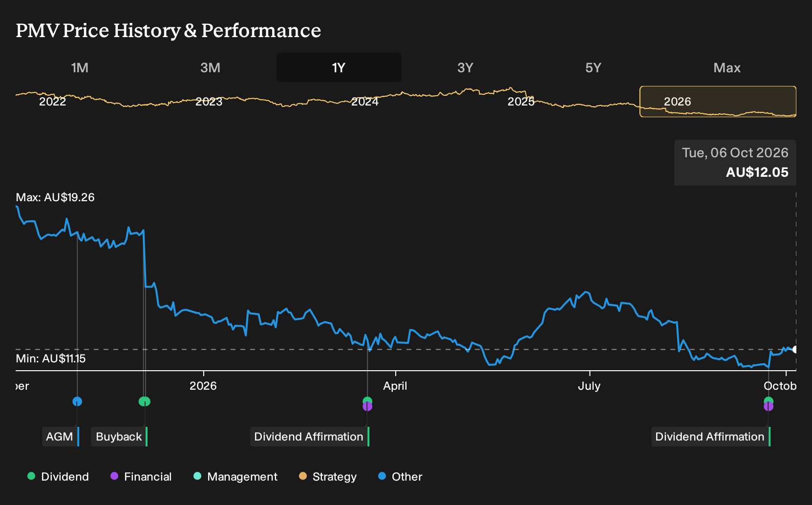Toggle the Other legend filter
Image resolution: width=812 pixels, height=505 pixels.
point(400,477)
